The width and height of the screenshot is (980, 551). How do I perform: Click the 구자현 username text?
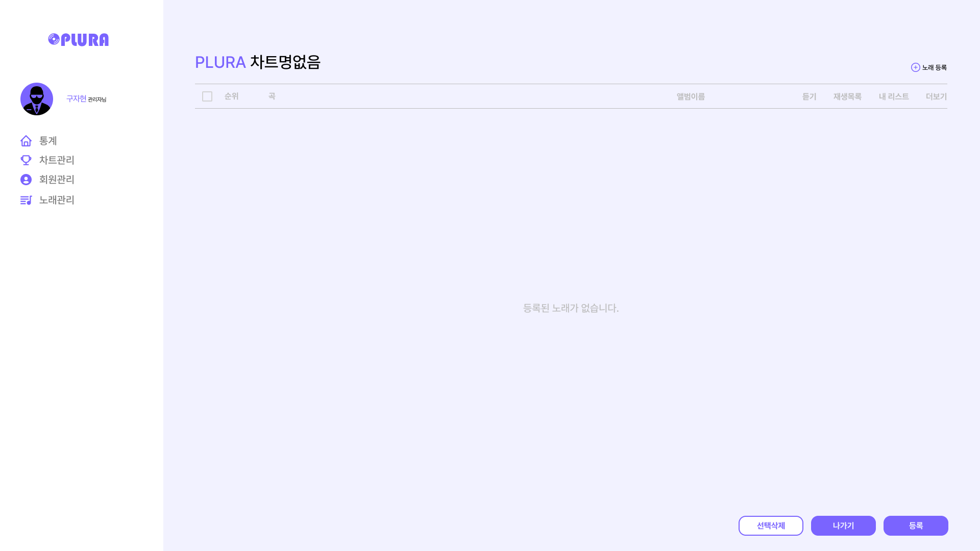[76, 98]
